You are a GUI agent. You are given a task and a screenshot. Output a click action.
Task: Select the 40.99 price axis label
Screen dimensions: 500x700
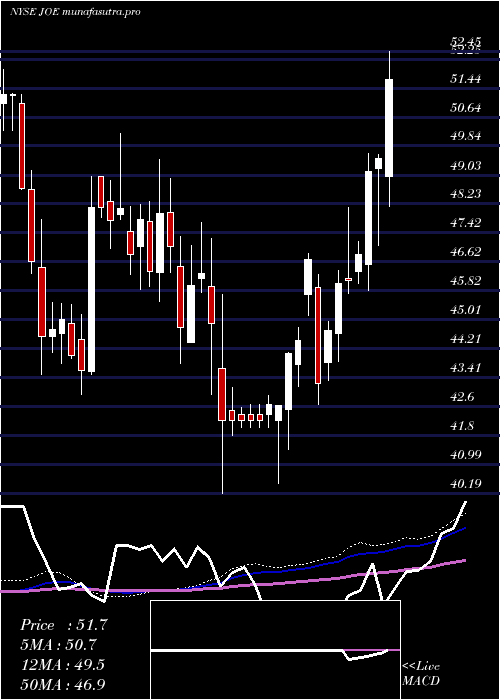point(466,455)
